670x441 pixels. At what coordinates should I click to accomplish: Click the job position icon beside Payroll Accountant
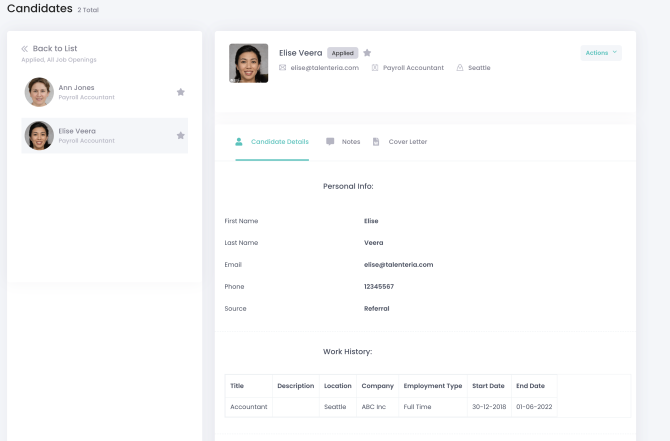(375, 68)
